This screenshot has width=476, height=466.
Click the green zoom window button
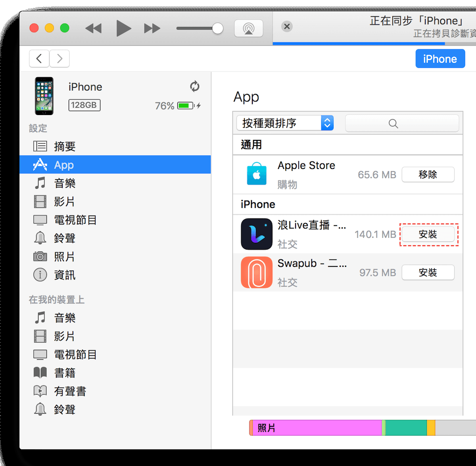pos(65,28)
